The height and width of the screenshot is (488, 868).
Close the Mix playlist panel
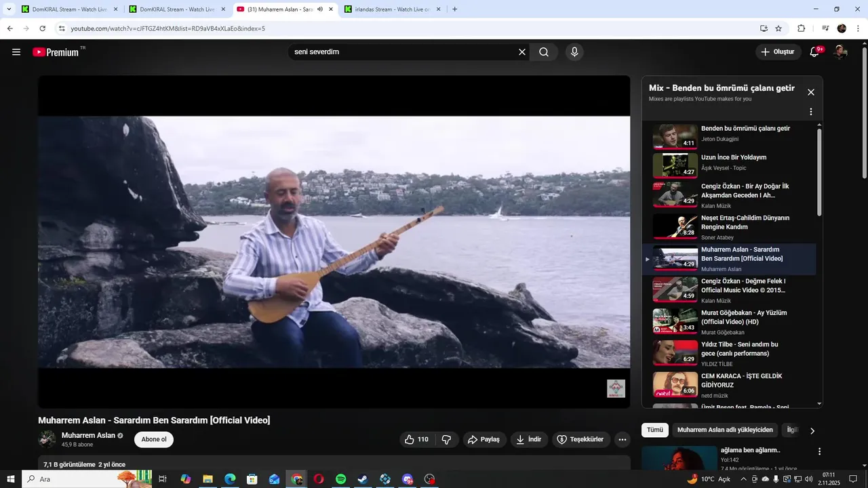(x=810, y=92)
